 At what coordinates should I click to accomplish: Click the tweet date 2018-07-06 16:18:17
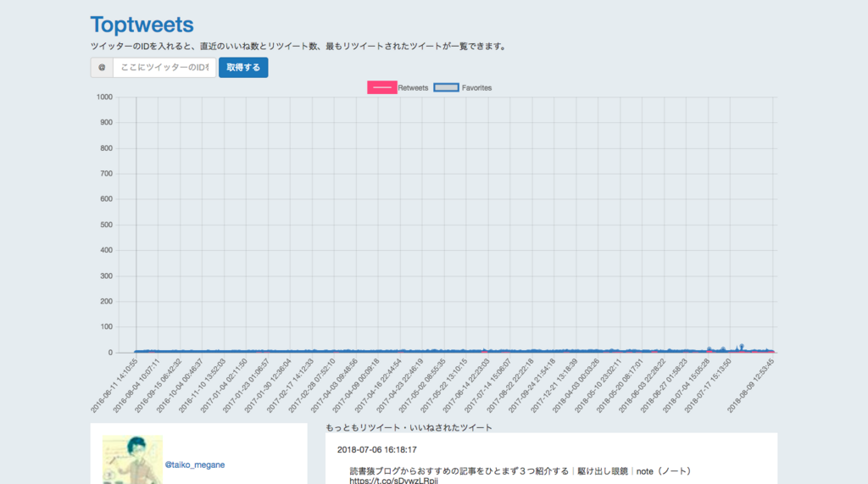(x=377, y=449)
